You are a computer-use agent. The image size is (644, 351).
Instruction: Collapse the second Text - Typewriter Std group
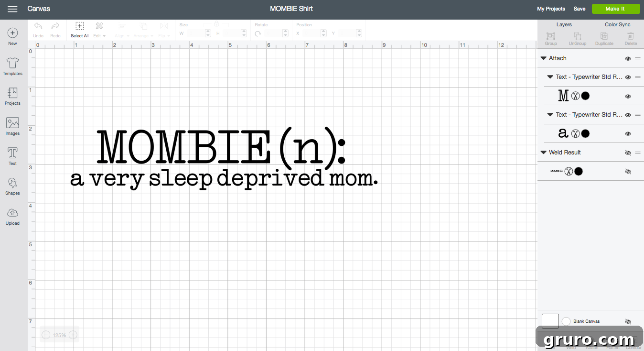point(550,115)
